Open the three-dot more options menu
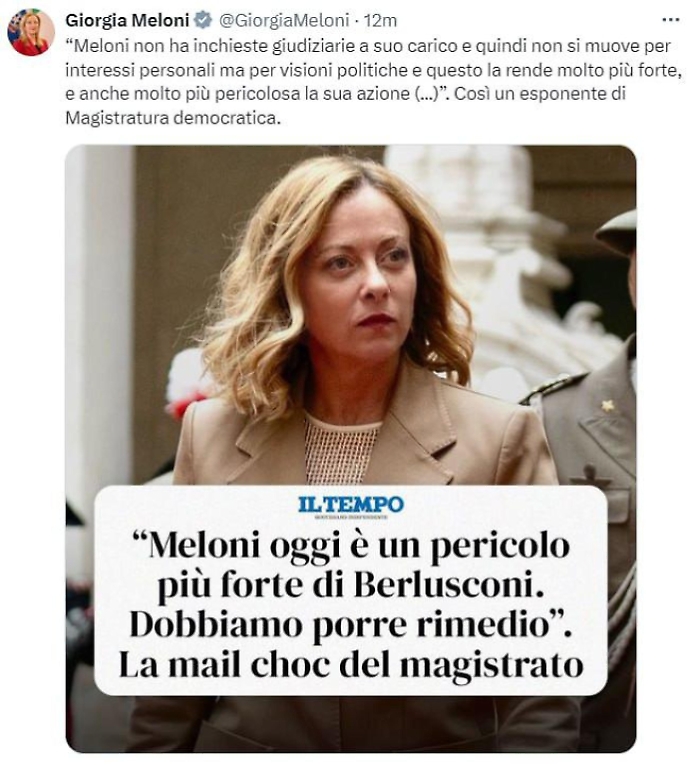This screenshot has width=700, height=765. pos(671,20)
